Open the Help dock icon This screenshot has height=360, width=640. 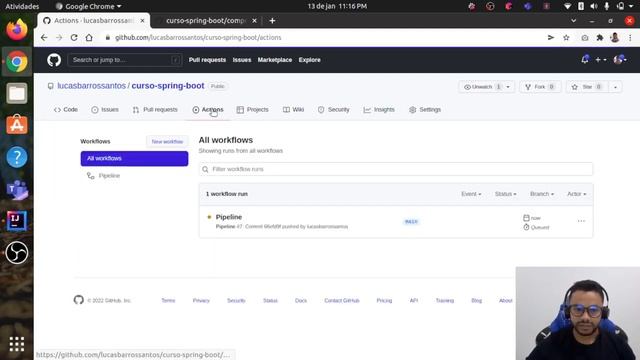click(x=17, y=157)
